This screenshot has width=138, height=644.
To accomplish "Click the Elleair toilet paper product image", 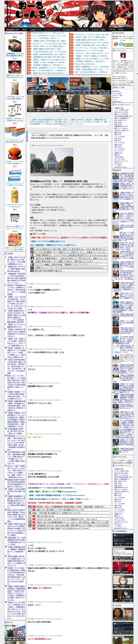I will click(x=15, y=175).
